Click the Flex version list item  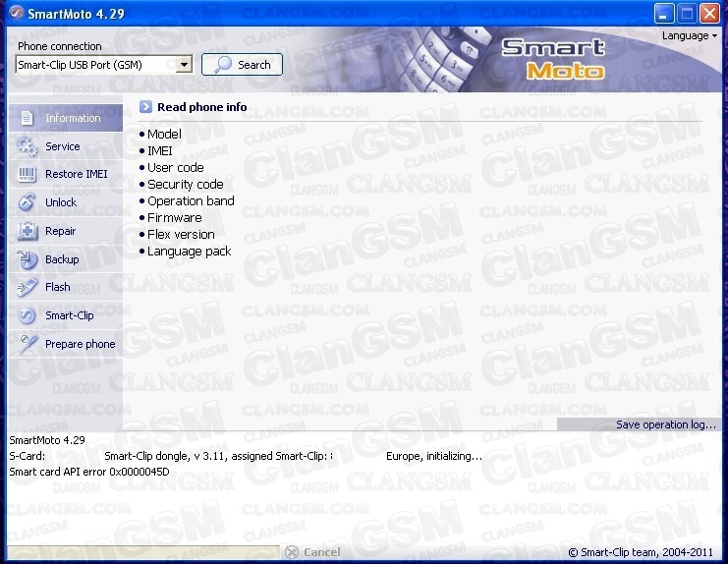(181, 235)
